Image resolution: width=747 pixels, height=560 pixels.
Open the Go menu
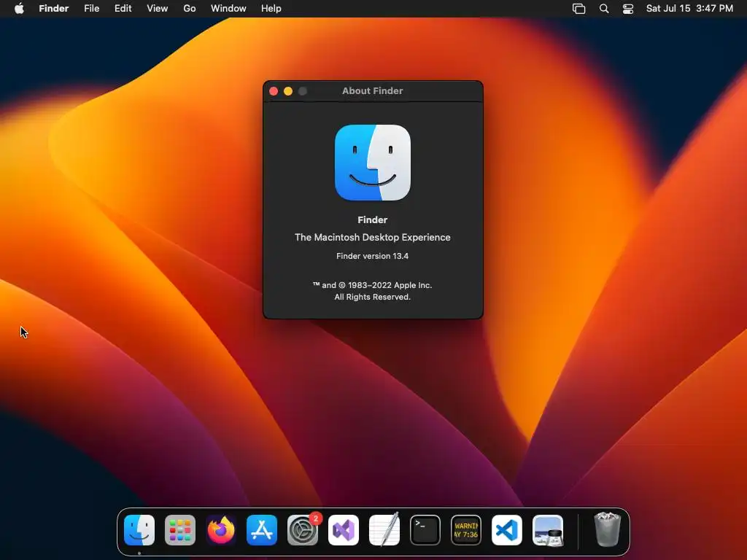point(190,9)
